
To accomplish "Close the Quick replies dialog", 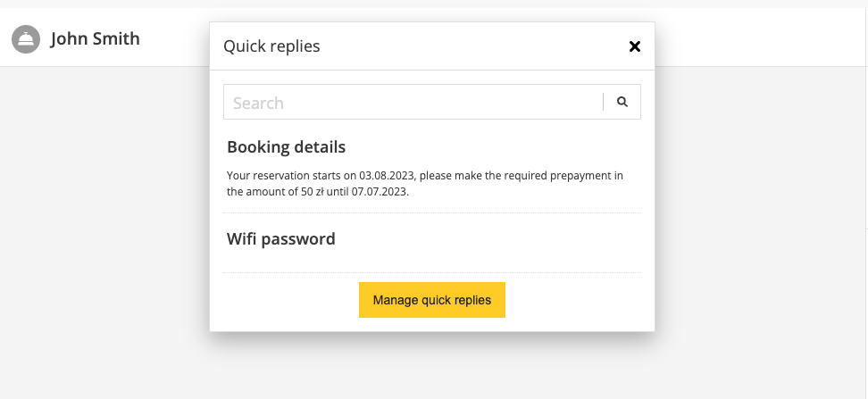I will 635,46.
